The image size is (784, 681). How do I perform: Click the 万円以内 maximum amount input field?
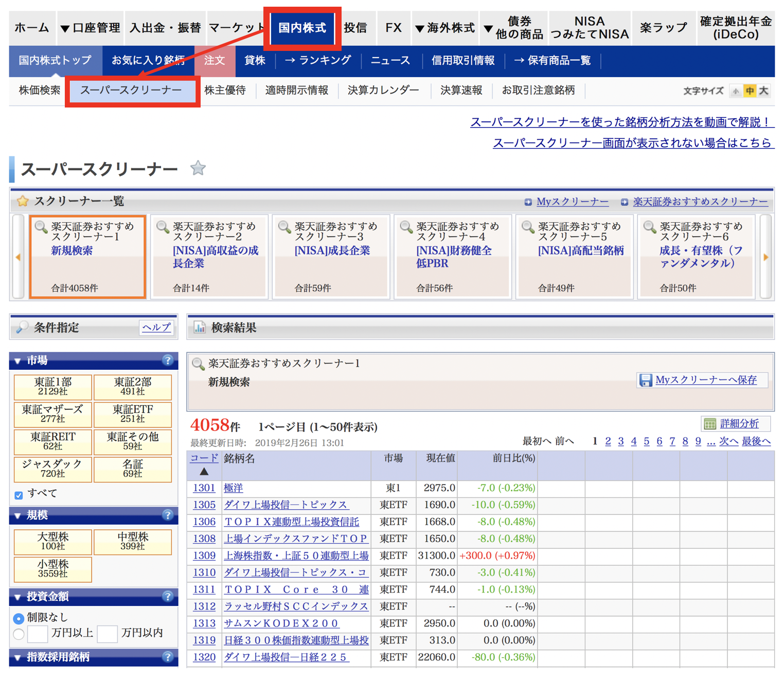tap(108, 634)
